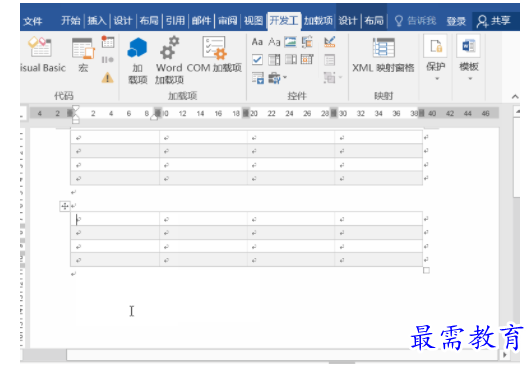Open legacy tools dropdown
This screenshot has height=369, width=532.
[278, 78]
